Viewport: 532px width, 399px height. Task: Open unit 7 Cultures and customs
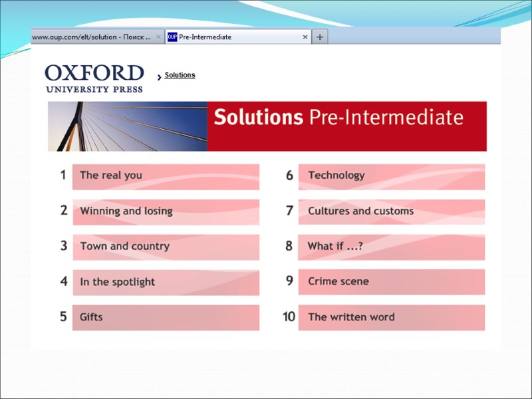pos(392,212)
